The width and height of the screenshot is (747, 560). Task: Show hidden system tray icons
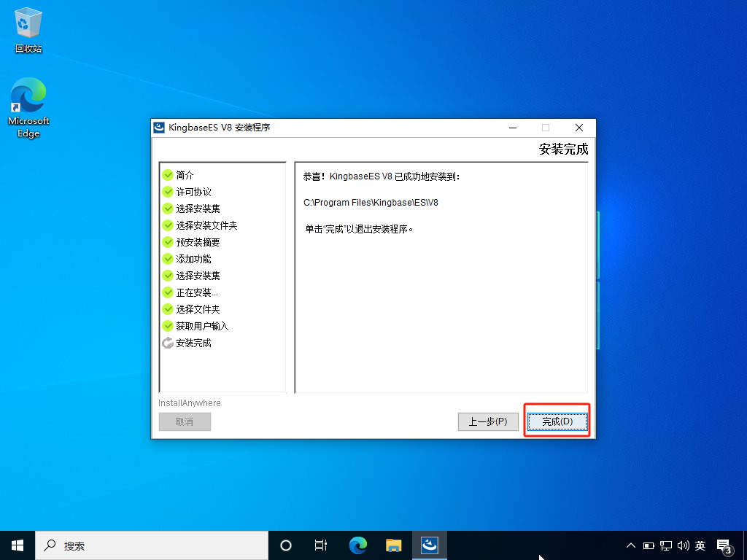631,545
